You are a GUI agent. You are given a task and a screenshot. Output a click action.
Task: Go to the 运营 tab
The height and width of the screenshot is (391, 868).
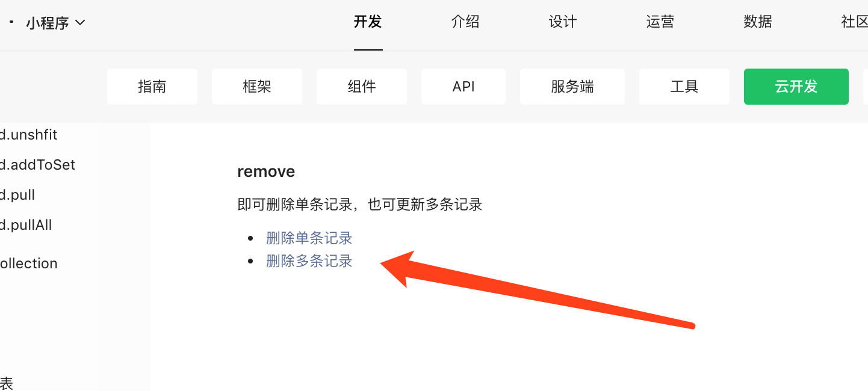click(x=660, y=22)
